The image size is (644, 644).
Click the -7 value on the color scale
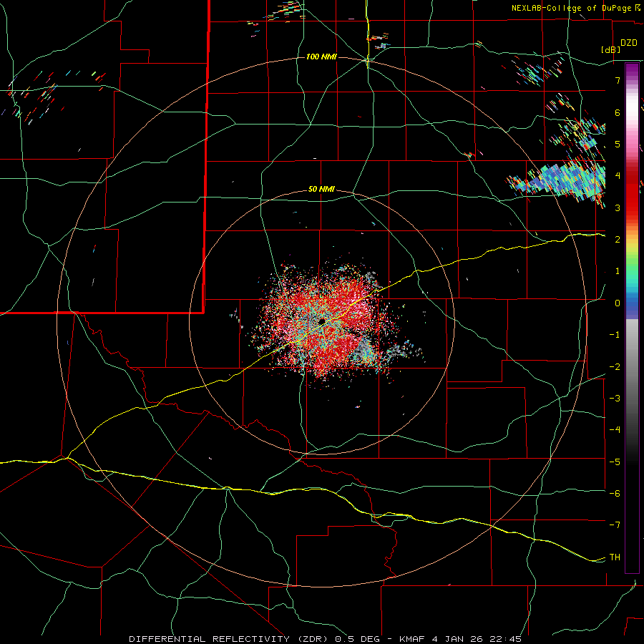pos(615,525)
